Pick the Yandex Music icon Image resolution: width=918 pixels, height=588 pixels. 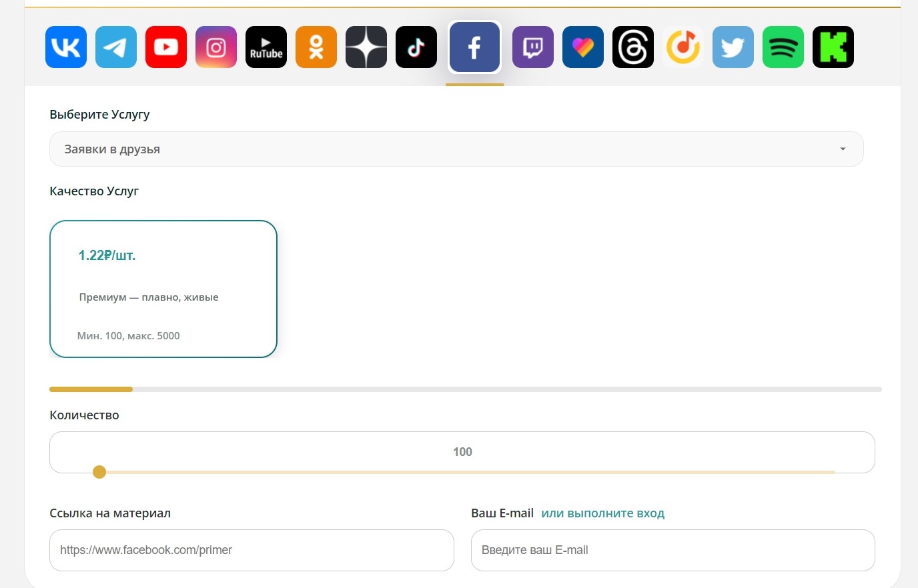(x=683, y=47)
